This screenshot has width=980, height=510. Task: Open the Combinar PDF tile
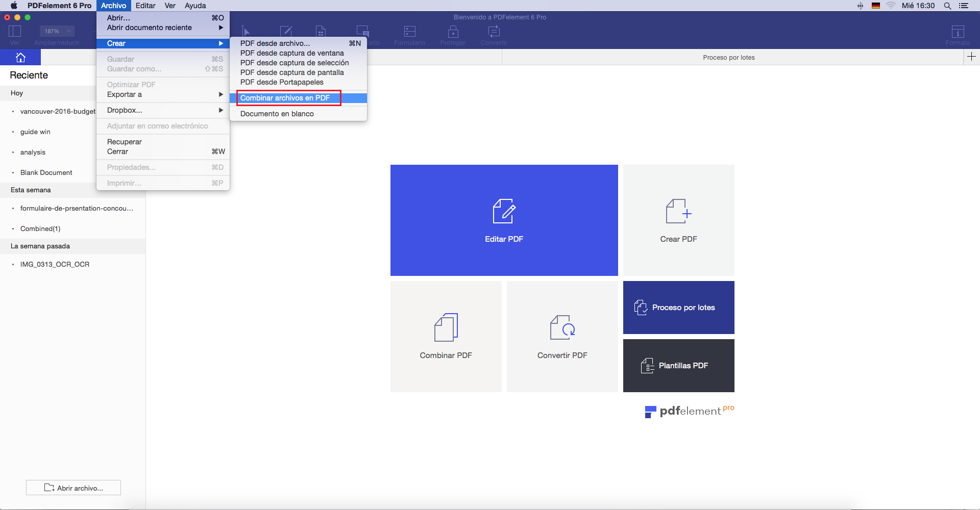[446, 337]
